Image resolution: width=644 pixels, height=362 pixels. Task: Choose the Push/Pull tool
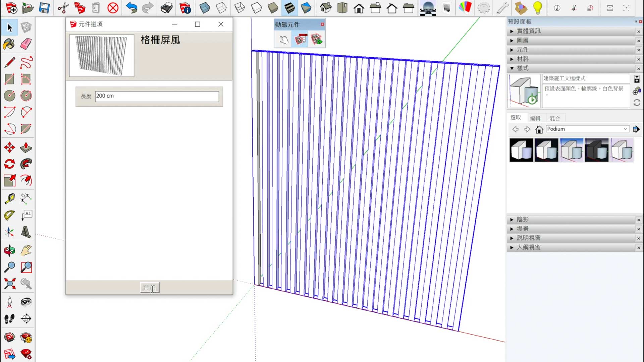pyautogui.click(x=26, y=147)
